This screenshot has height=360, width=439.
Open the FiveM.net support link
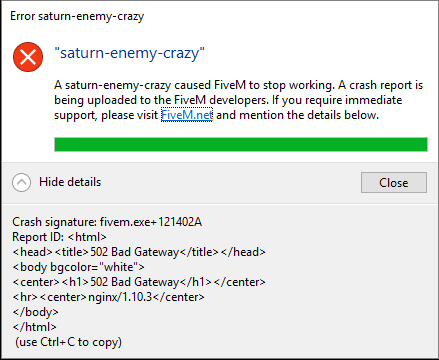187,115
